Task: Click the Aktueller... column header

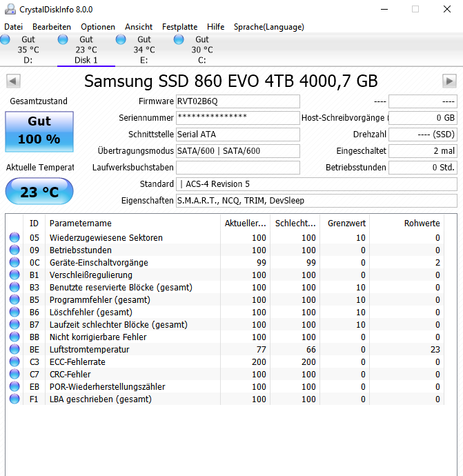Action: click(246, 224)
